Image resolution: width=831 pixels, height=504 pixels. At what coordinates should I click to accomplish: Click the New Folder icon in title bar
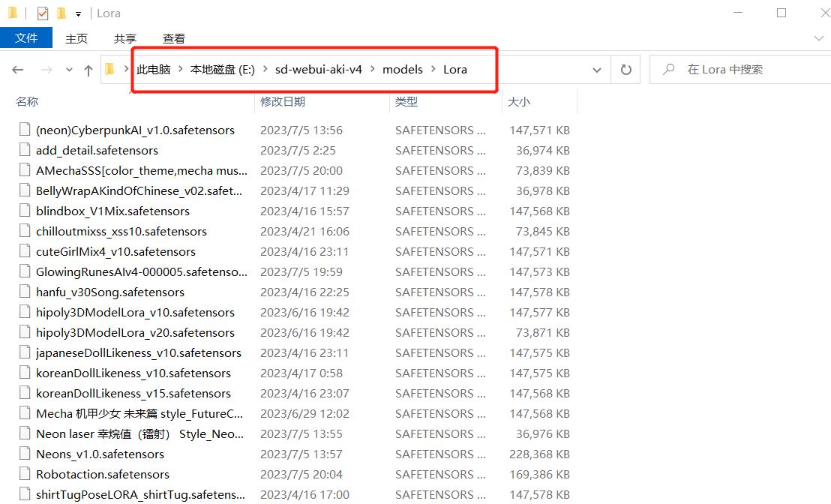click(61, 13)
